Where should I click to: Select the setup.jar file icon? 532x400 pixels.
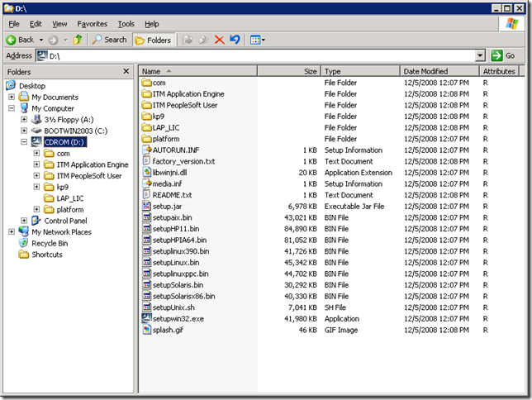point(146,206)
